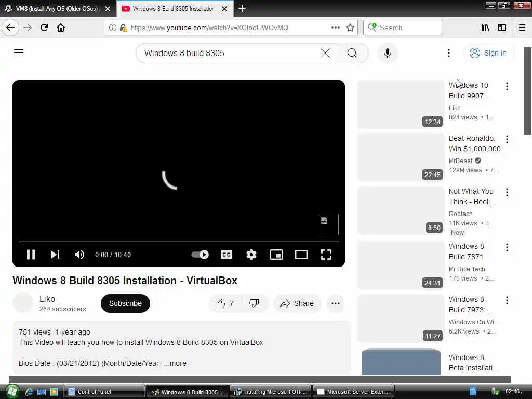Image resolution: width=532 pixels, height=399 pixels.
Task: Open the 8:50 Not What You Think thumbnail
Action: [401, 210]
